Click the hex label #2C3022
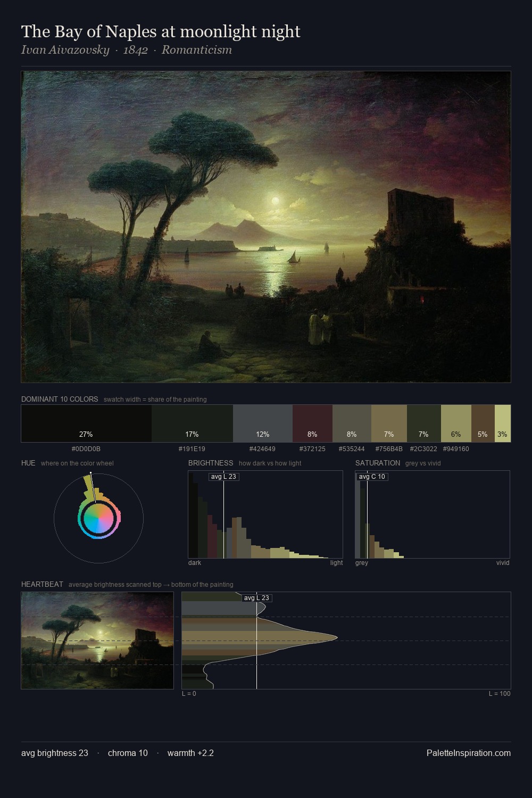The width and height of the screenshot is (532, 798). (x=423, y=449)
